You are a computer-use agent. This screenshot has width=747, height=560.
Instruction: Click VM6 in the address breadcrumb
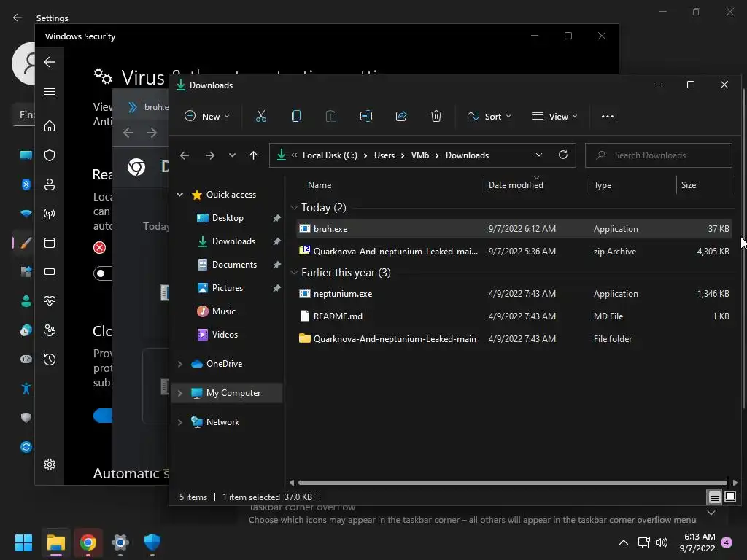pyautogui.click(x=419, y=155)
